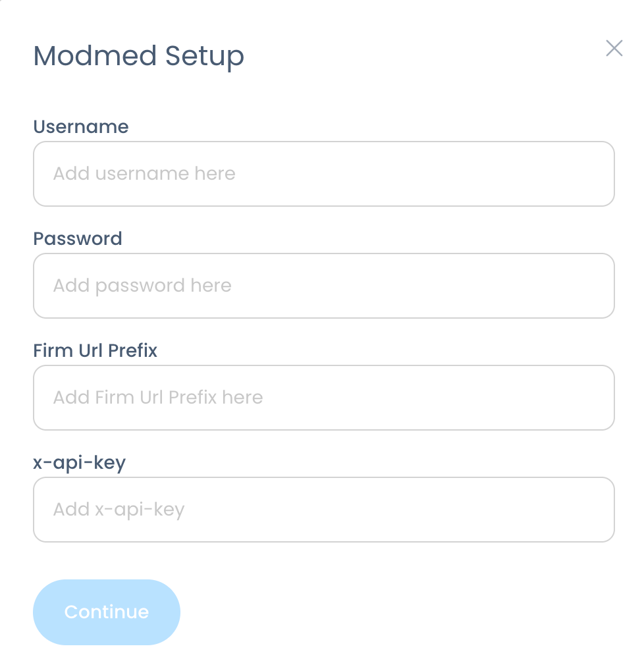The height and width of the screenshot is (665, 644).
Task: Click the x-api-key label text
Action: [79, 463]
